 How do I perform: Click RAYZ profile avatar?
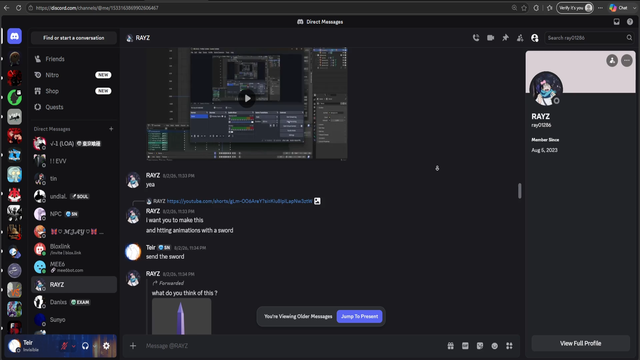[x=546, y=89]
